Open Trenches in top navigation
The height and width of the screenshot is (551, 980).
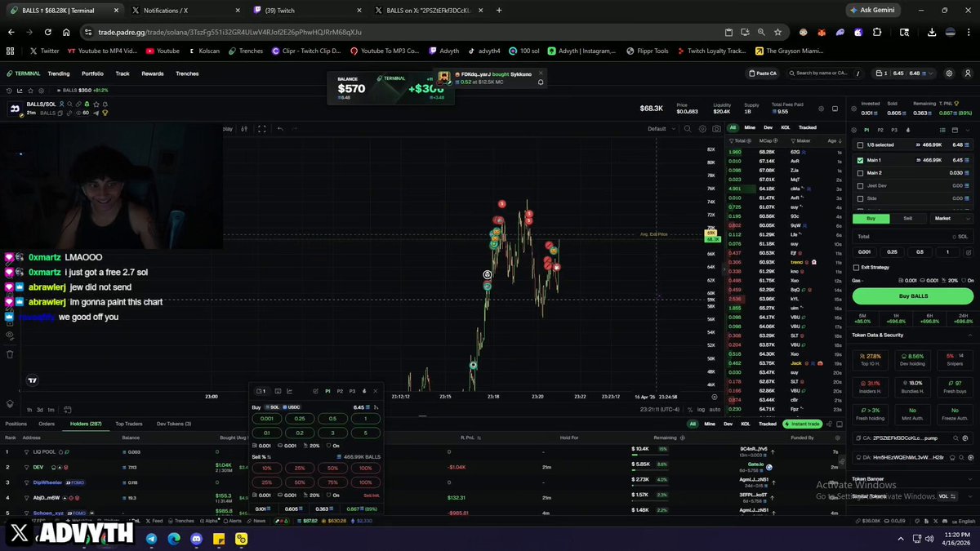pos(187,73)
